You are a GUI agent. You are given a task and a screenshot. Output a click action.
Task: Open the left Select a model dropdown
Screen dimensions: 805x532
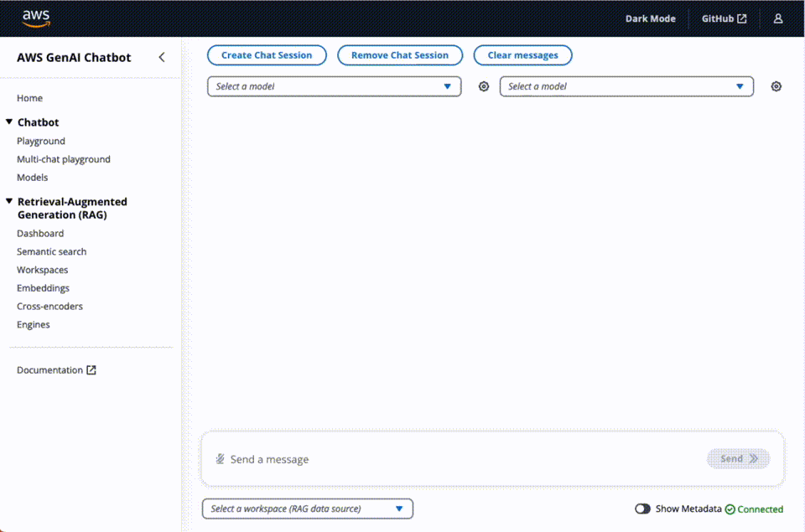335,86
